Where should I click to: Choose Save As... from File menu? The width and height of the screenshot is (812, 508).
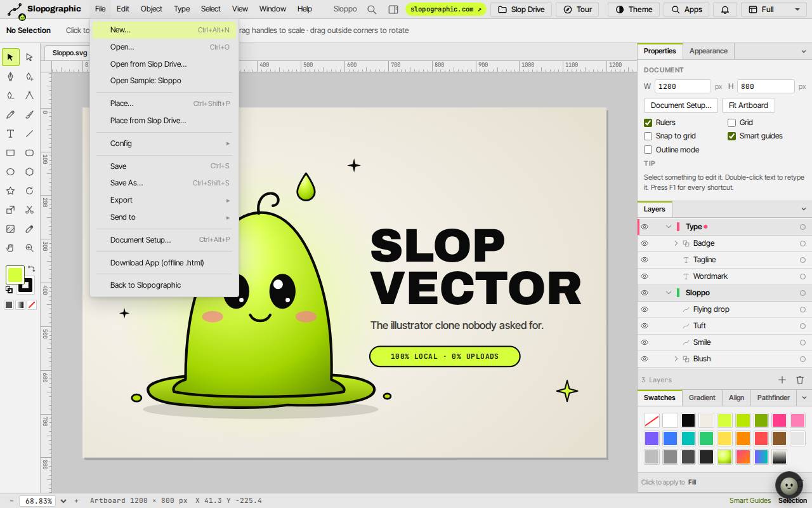point(166,183)
